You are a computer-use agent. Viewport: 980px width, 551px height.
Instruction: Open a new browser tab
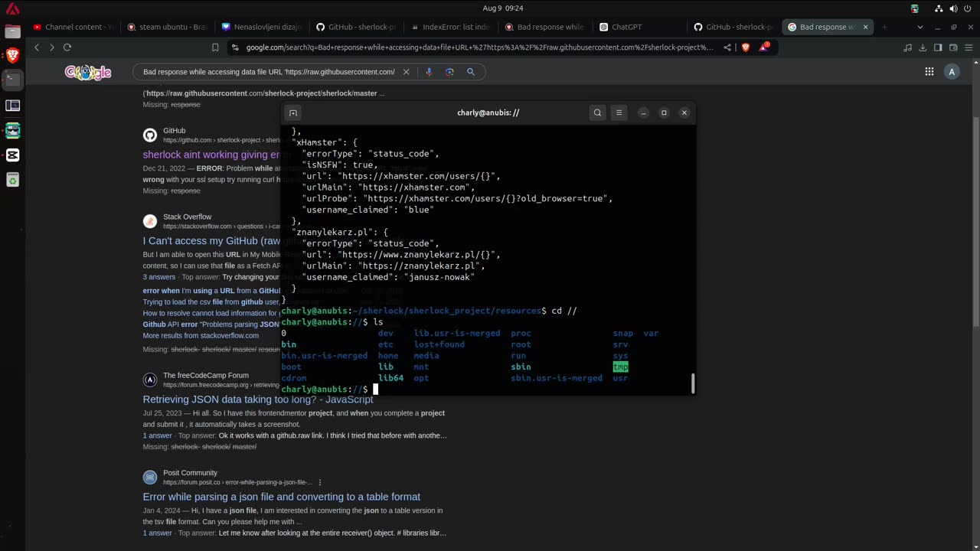[884, 27]
